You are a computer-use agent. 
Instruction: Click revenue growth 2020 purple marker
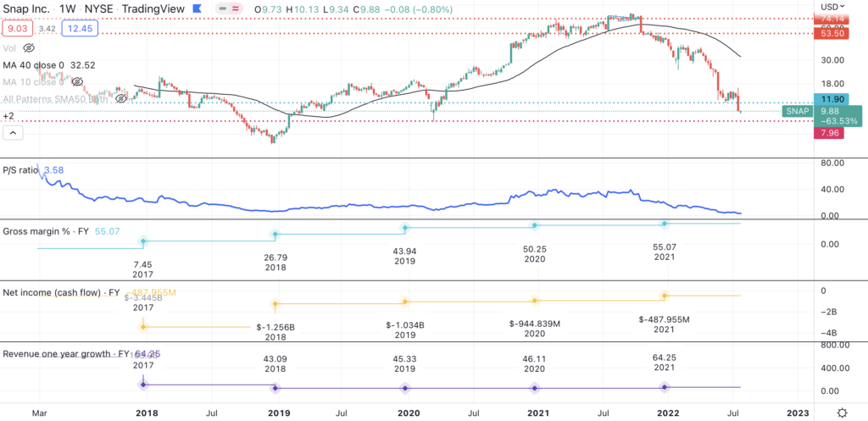(535, 388)
